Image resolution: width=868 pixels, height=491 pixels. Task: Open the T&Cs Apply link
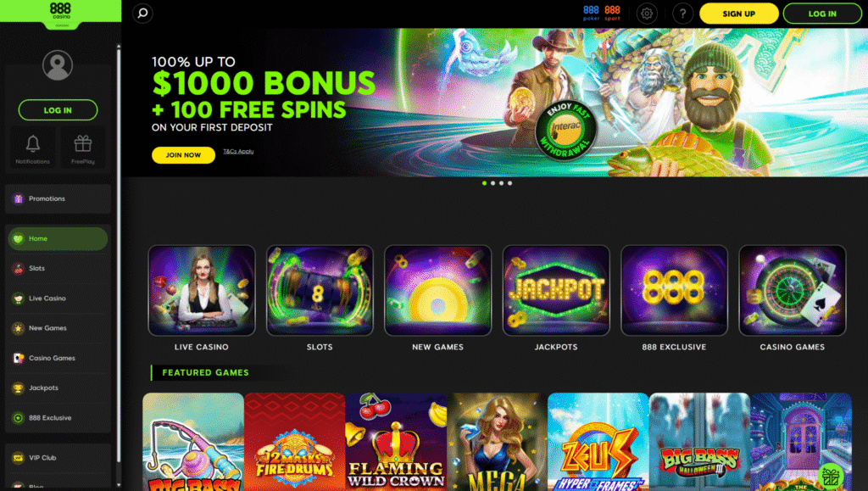point(238,151)
